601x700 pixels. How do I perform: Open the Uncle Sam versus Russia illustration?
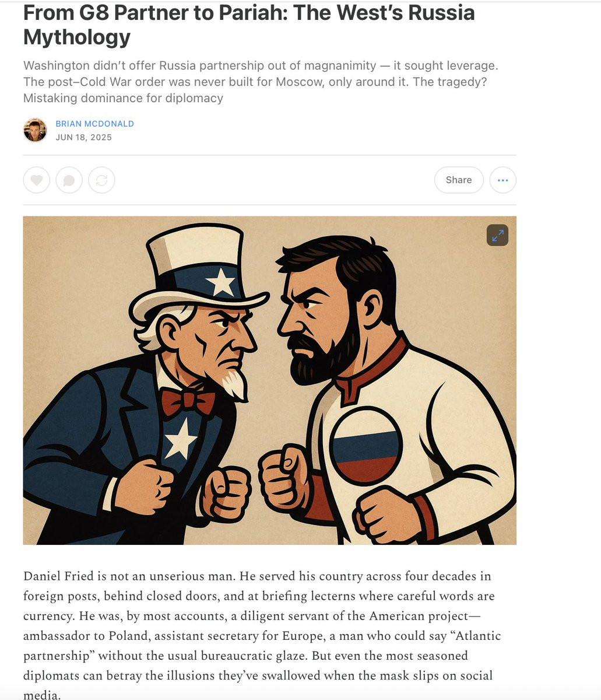269,380
